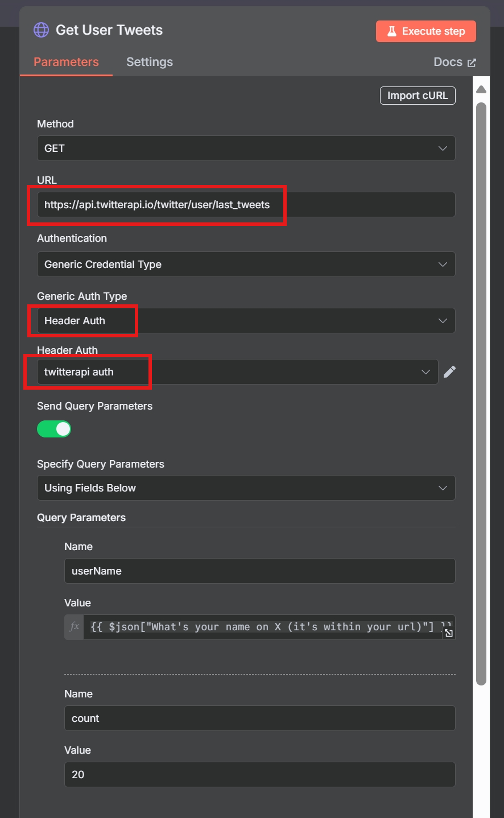The height and width of the screenshot is (818, 504).
Task: Click the userName name field
Action: [x=259, y=571]
